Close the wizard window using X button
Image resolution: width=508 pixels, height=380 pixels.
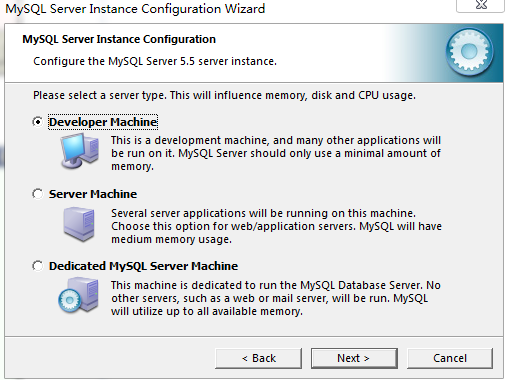tap(481, 5)
